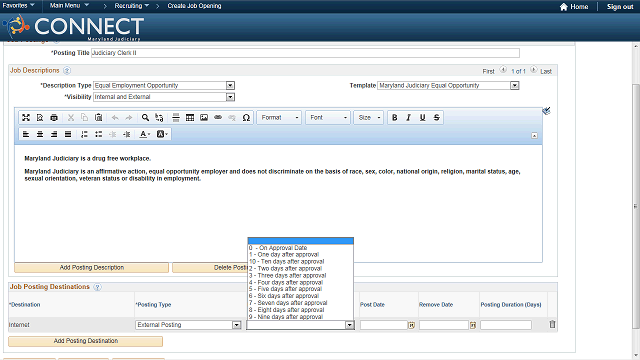Delete the Internet destination row trash icon

[x=552, y=324]
